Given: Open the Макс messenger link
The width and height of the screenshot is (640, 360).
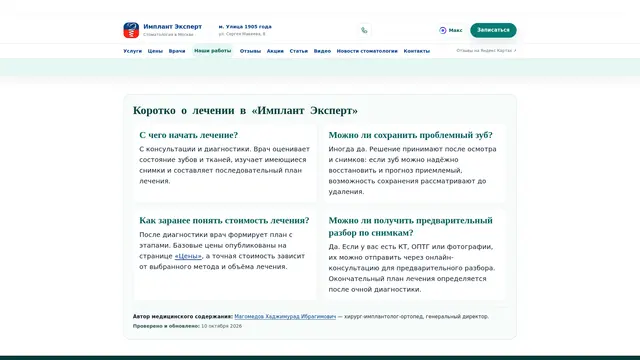Looking at the screenshot, I should [x=451, y=30].
